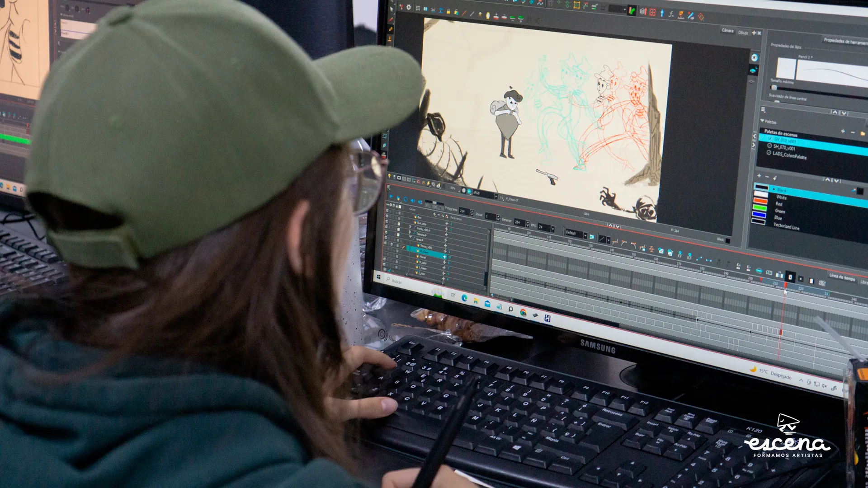
Task: Toggle the grid display icon in top toolbar
Action: [x=418, y=8]
